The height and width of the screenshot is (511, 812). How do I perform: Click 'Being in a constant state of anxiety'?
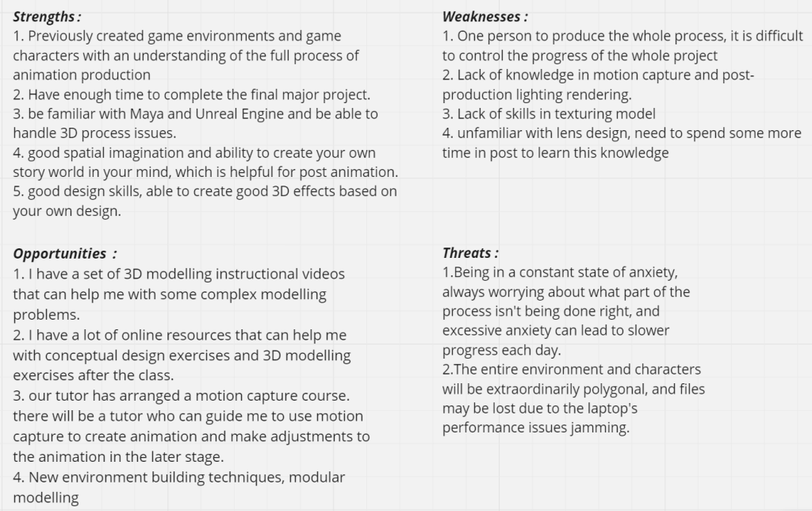click(560, 272)
